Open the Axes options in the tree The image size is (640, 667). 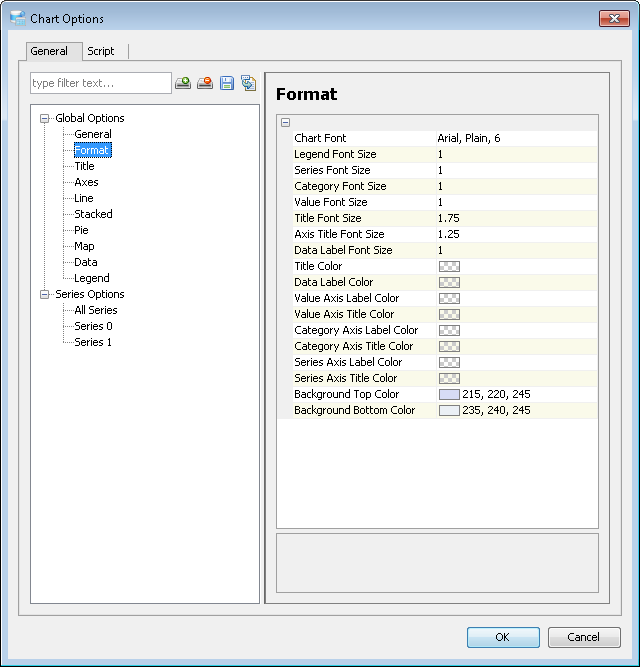(86, 182)
